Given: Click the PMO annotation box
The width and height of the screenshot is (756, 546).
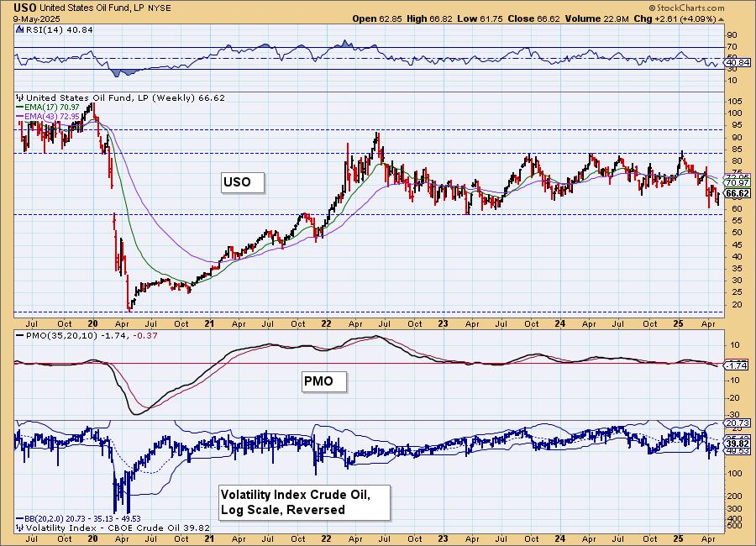Looking at the screenshot, I should pos(324,381).
